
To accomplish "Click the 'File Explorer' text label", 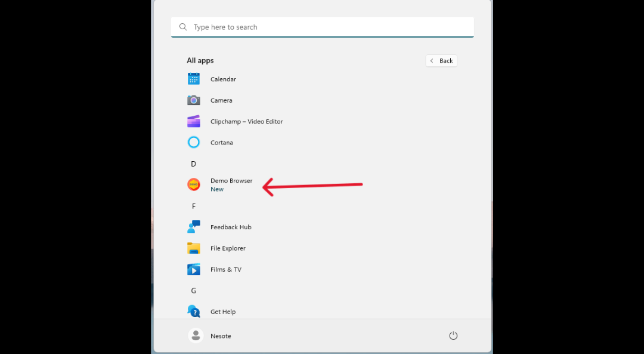I will [228, 248].
